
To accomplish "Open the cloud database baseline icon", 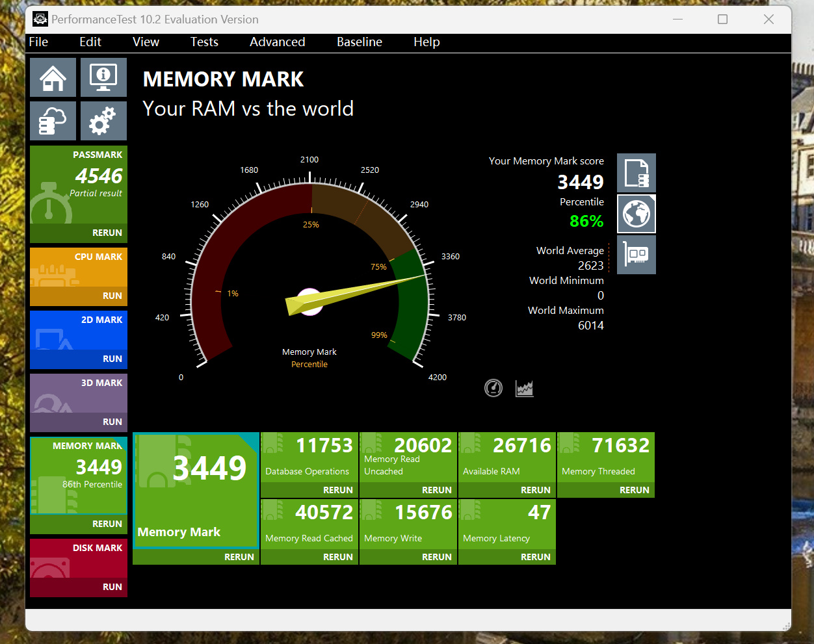I will coord(53,121).
